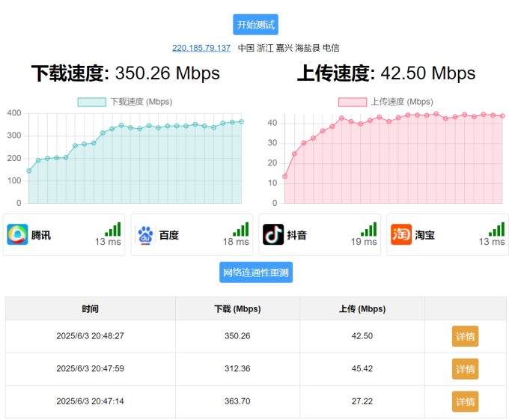
Task: Click the 312.36 download table cell
Action: [237, 369]
